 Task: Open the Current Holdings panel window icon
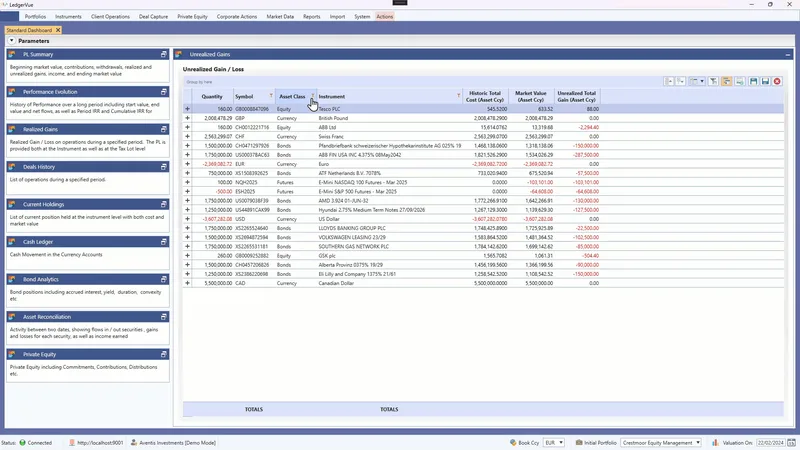[164, 204]
